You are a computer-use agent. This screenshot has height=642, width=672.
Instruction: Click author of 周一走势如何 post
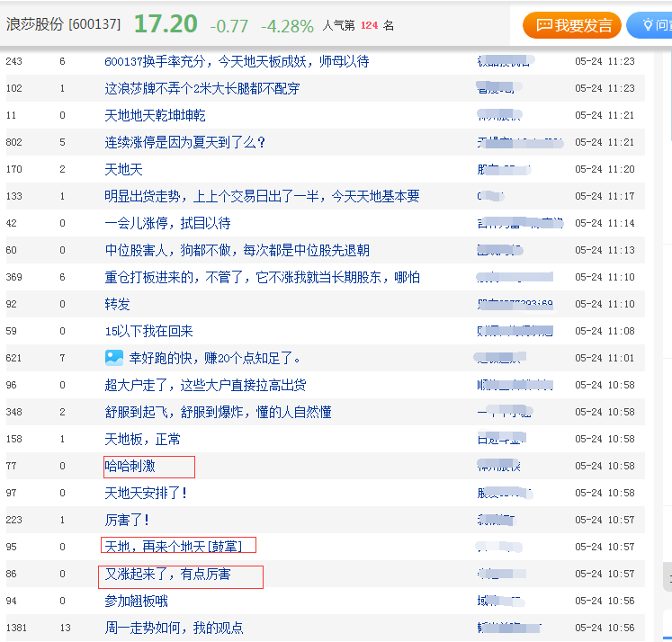(x=508, y=629)
